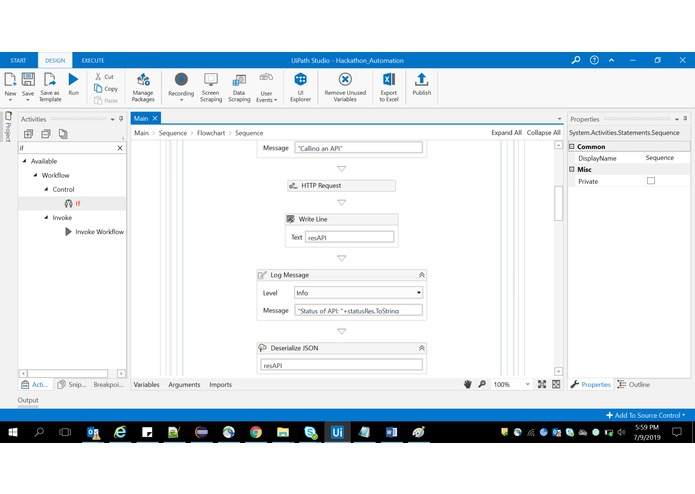Screen dimensions: 695x494
Task: Click Export to Excel
Action: tap(389, 87)
